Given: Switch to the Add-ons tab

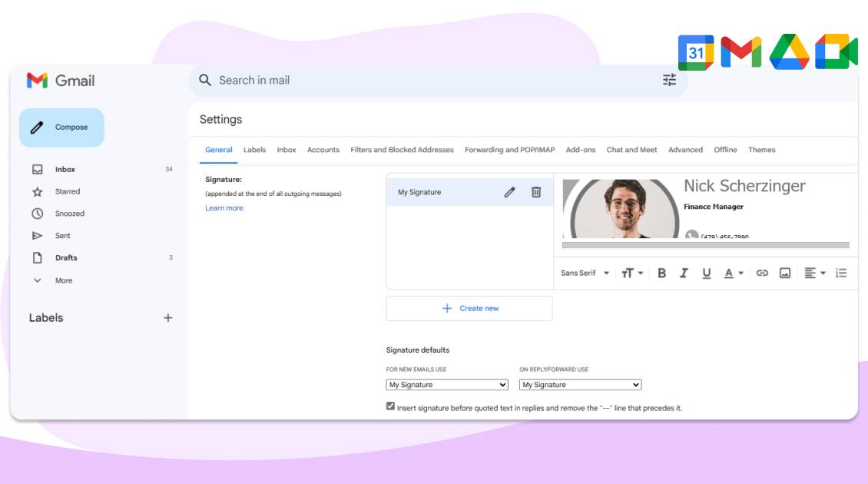Looking at the screenshot, I should [581, 150].
